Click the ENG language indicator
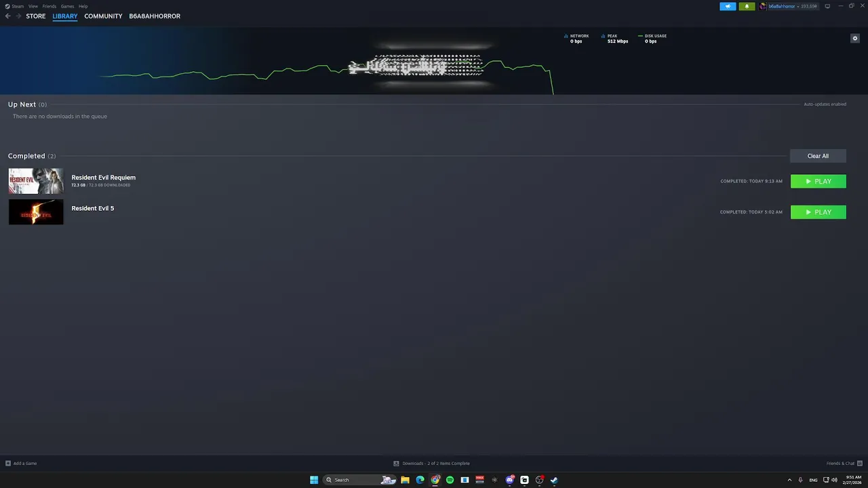This screenshot has height=488, width=868. point(813,480)
